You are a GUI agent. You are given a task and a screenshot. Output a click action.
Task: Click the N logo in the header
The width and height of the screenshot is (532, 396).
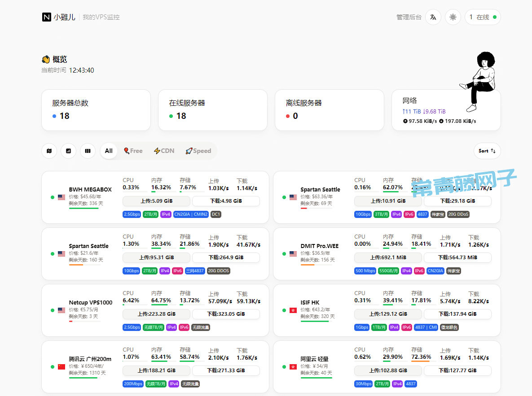(x=47, y=17)
